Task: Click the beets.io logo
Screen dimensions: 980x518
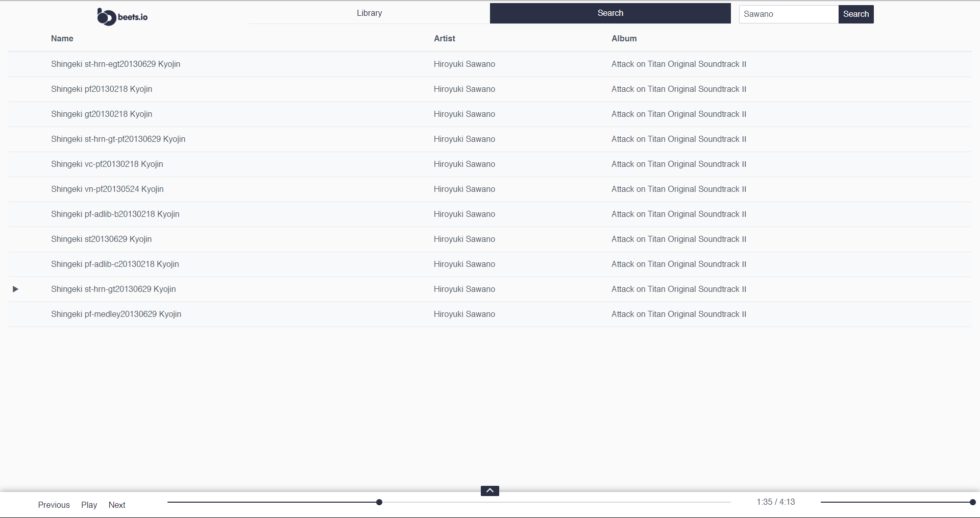Action: pos(122,17)
